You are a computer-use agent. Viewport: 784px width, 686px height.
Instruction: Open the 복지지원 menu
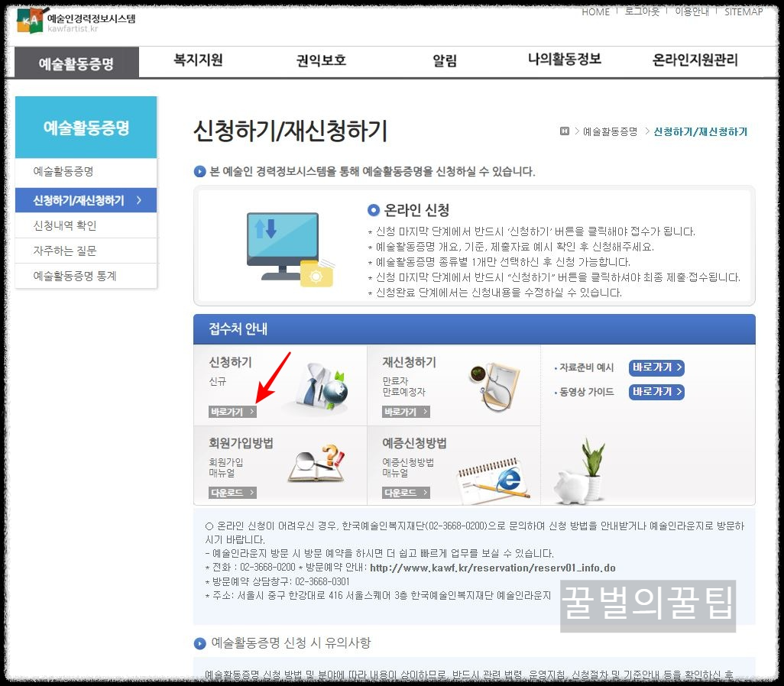(197, 62)
